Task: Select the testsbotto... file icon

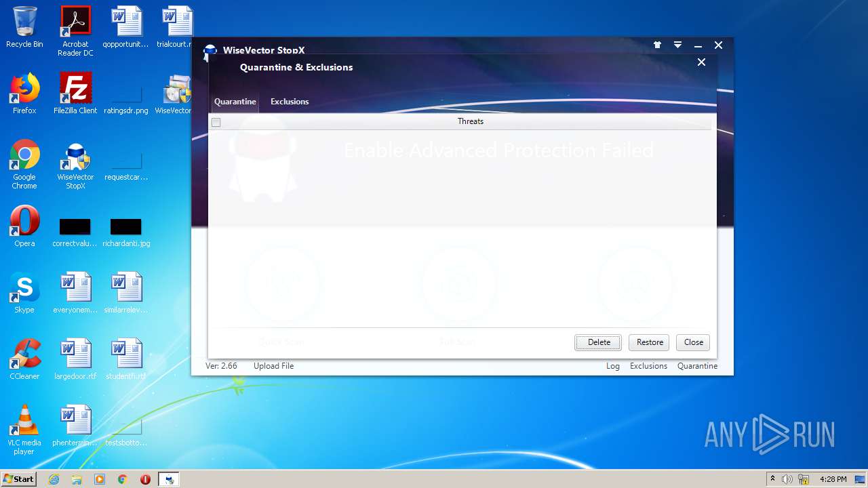Action: coord(126,432)
